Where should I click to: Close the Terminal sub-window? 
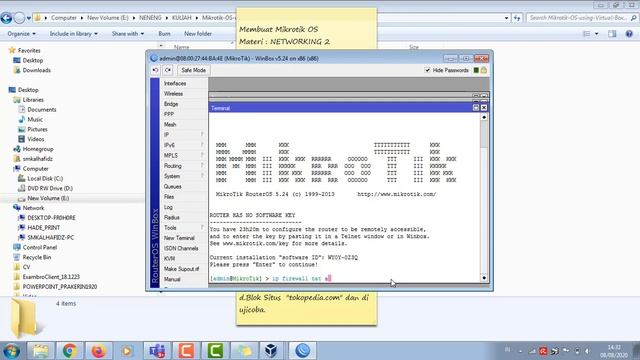click(x=484, y=108)
